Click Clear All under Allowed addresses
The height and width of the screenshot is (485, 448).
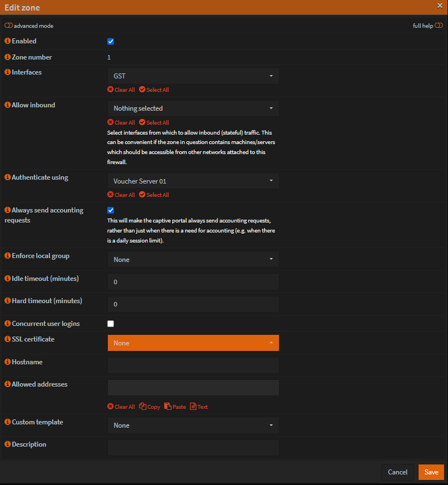click(121, 407)
